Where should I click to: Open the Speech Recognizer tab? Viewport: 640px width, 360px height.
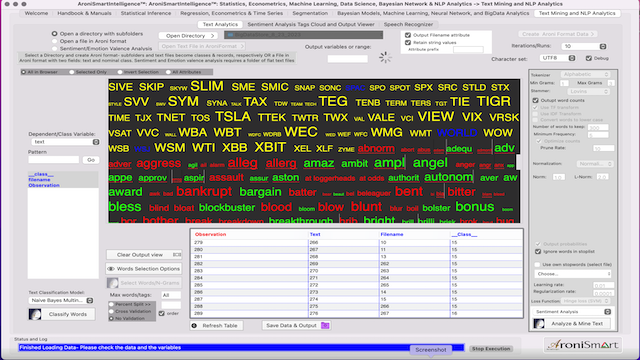(x=408, y=24)
